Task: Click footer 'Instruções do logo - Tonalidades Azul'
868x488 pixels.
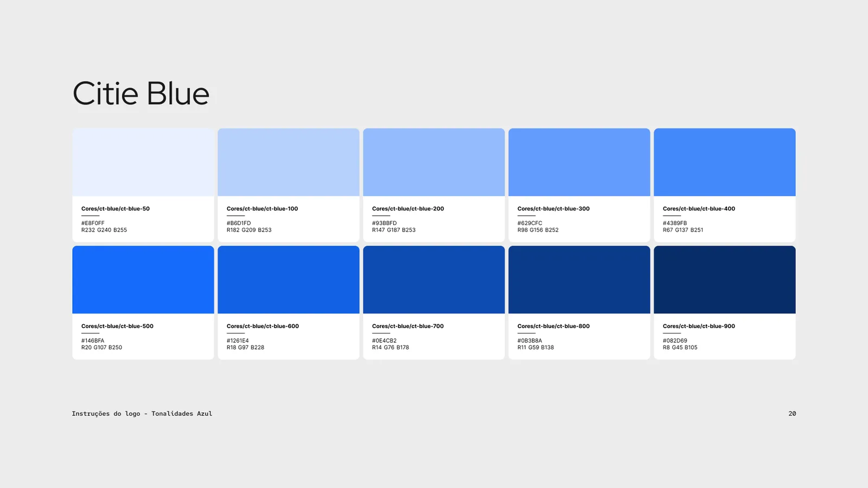Action: [x=142, y=414]
